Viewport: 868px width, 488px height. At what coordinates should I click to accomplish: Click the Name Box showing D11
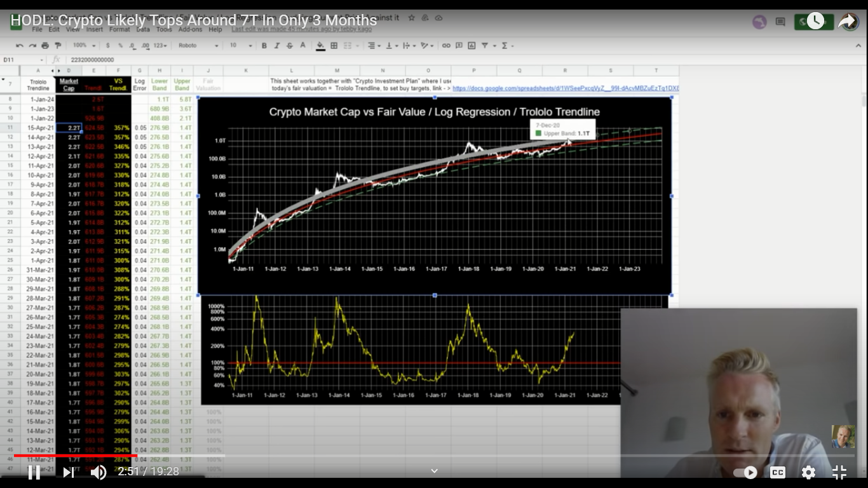24,60
